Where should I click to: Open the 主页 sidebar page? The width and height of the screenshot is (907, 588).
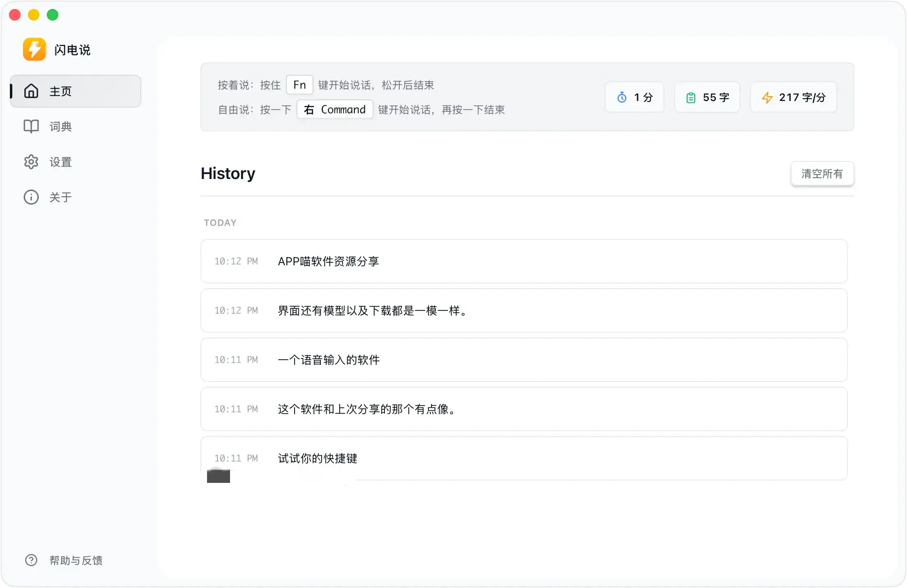tap(76, 91)
